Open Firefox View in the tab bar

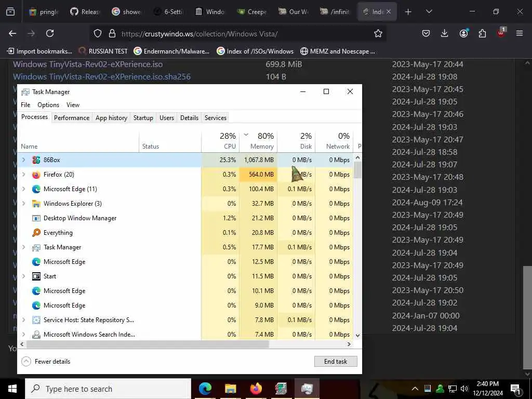10,12
